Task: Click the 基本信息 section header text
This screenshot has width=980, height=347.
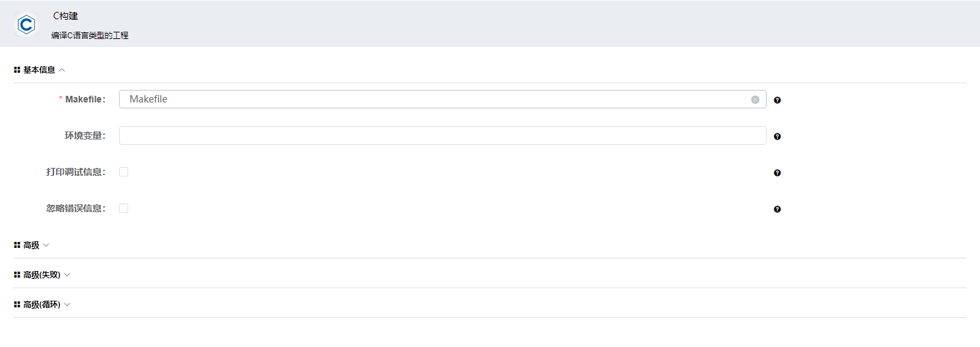Action: tap(39, 69)
